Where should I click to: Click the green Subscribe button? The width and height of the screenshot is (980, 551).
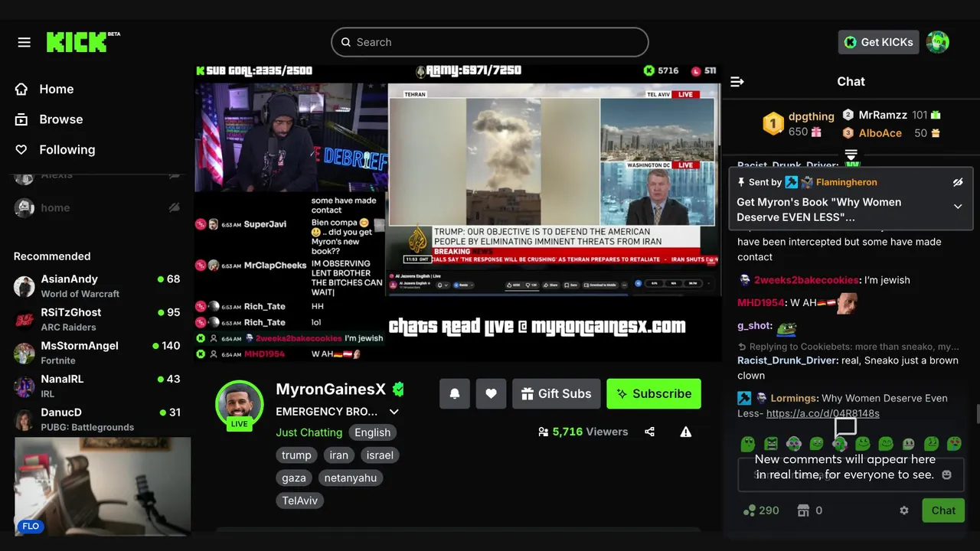coord(654,393)
